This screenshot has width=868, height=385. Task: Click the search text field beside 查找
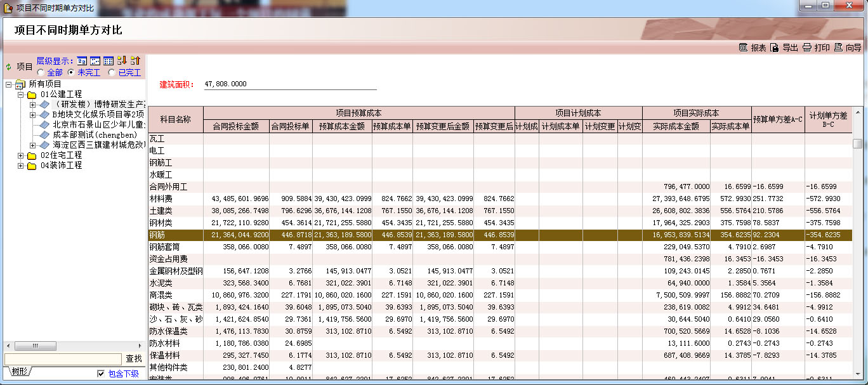tap(63, 359)
